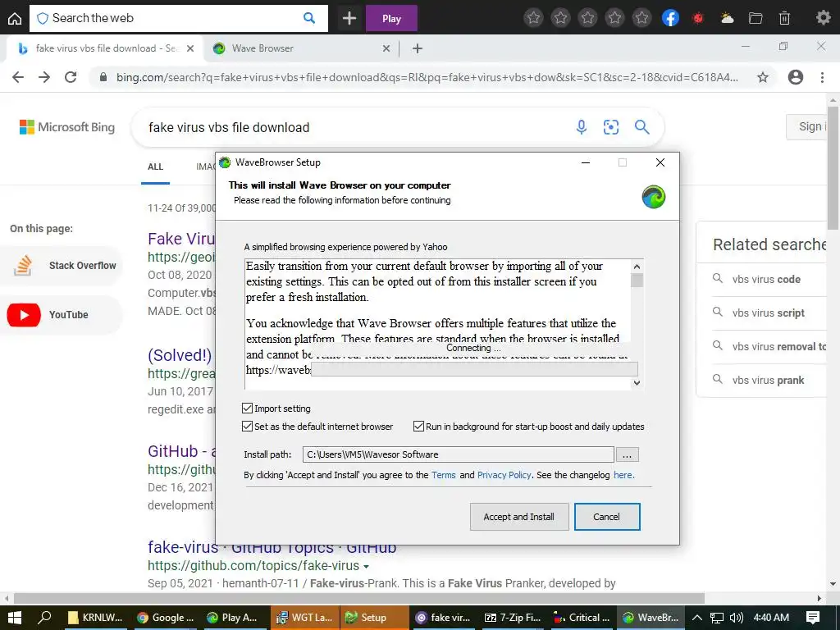Image resolution: width=840 pixels, height=630 pixels.
Task: Reload the Bing page
Action: [x=71, y=77]
